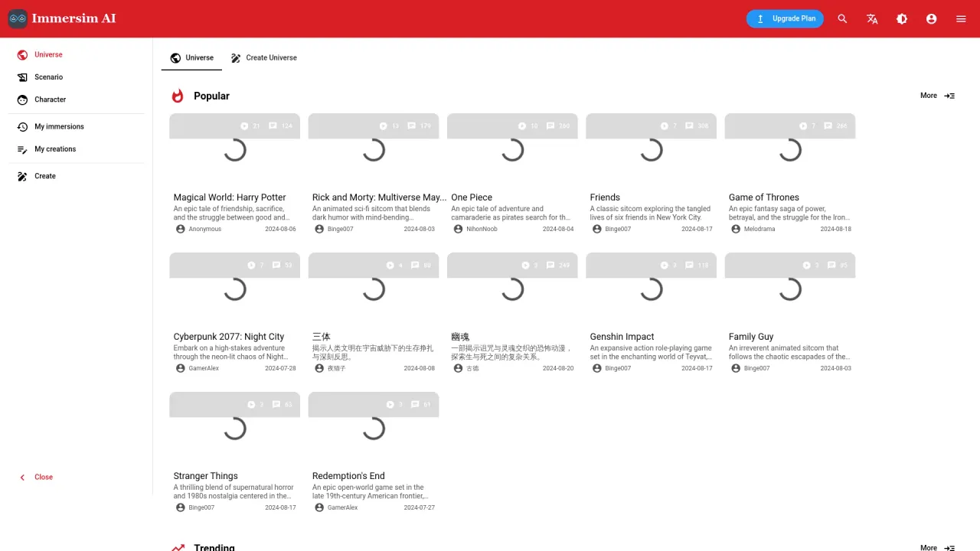Click Melodrama author avatar icon
The image size is (980, 551).
pyautogui.click(x=736, y=229)
